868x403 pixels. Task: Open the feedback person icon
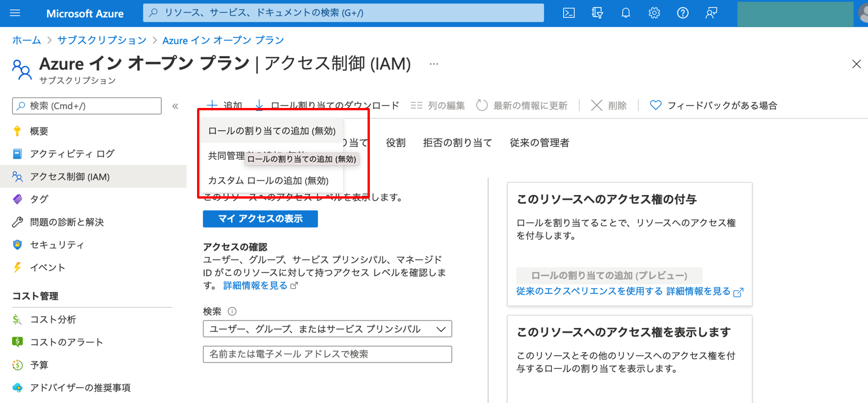tap(711, 13)
